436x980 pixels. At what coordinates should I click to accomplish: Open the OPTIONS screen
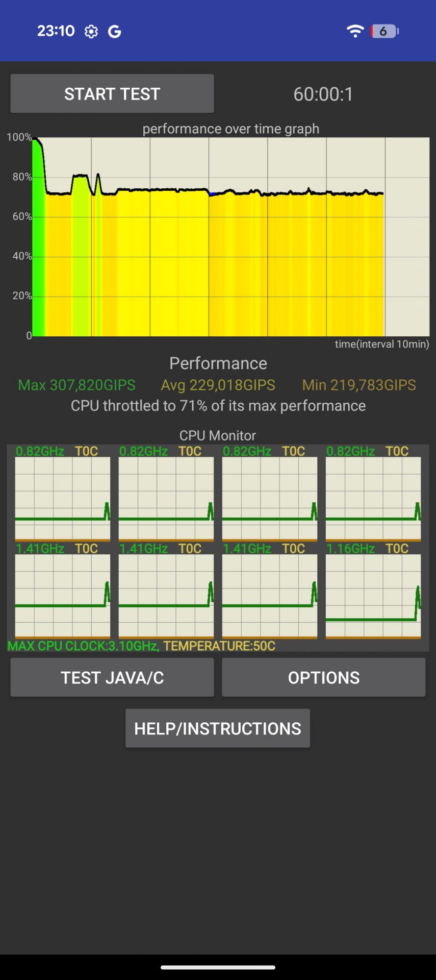point(323,677)
